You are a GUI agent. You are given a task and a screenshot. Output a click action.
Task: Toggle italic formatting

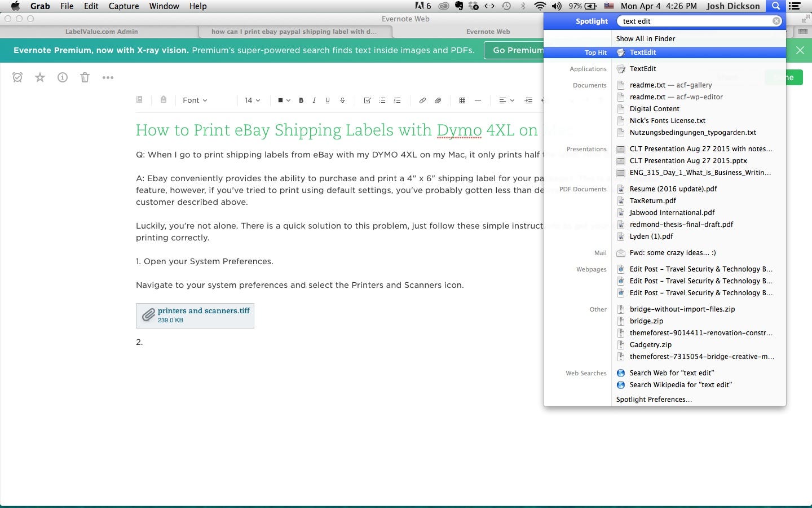click(314, 100)
